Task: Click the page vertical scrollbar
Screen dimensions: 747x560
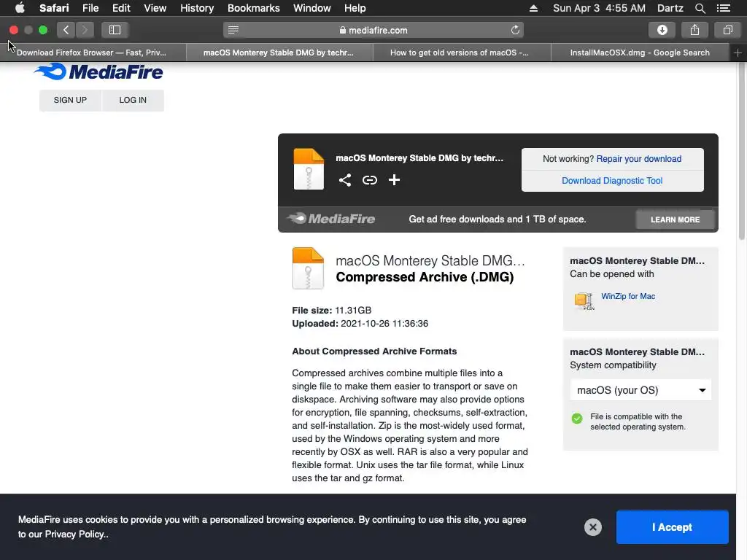Action: pyautogui.click(x=741, y=152)
